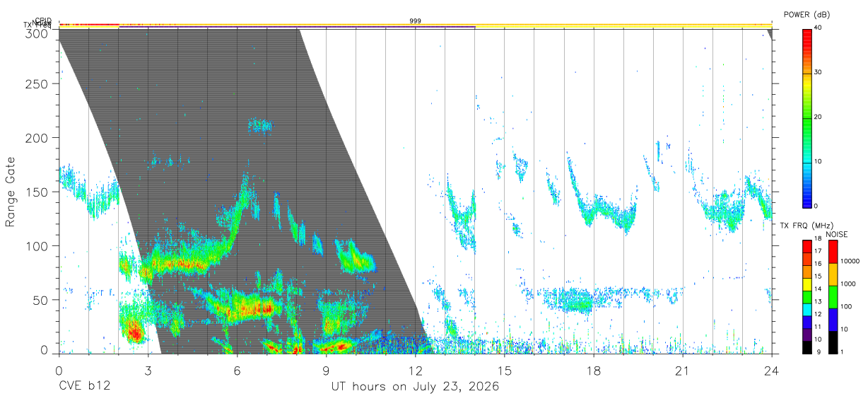Click the 40 tick on the power scale
Image resolution: width=868 pixels, height=401 pixels.
coord(819,28)
